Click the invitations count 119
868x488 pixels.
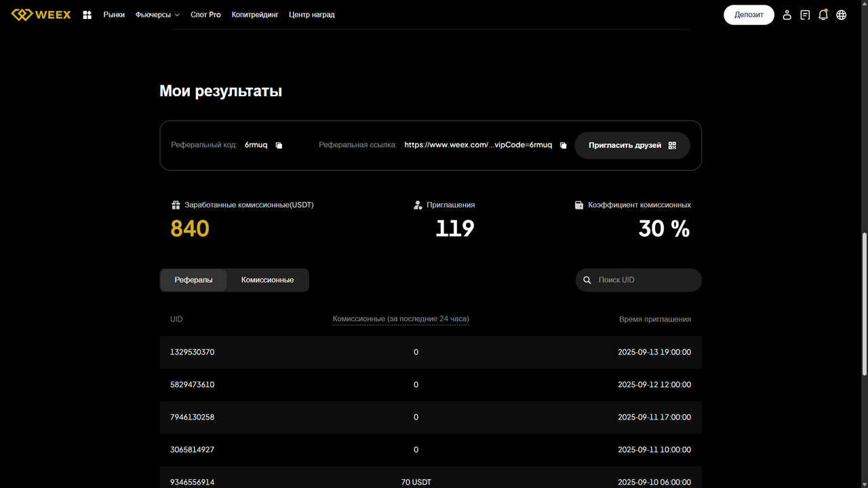point(454,229)
